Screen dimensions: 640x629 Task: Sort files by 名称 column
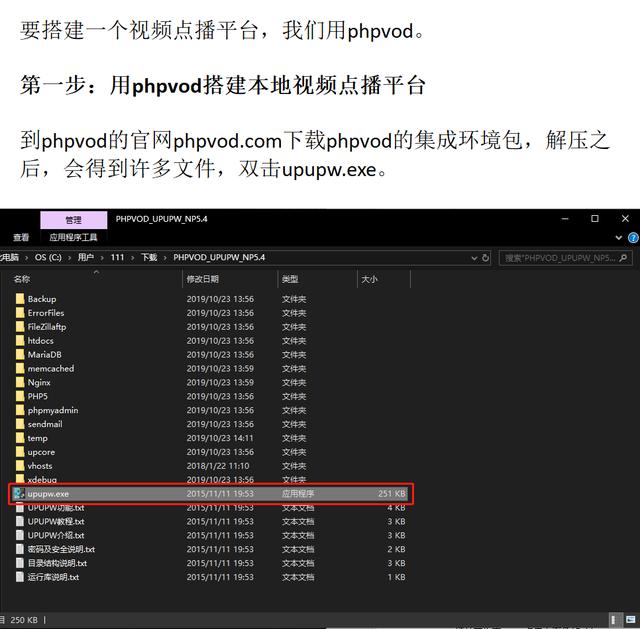coord(22,279)
